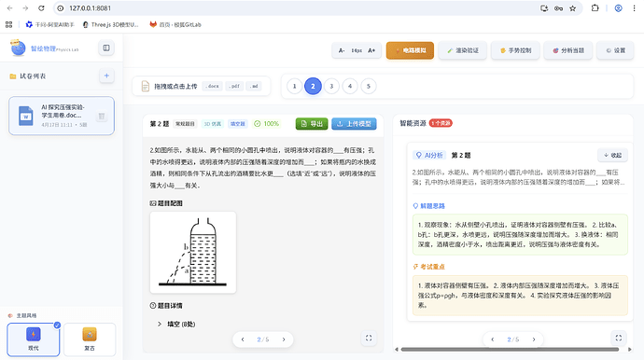Open password manager key icon
This screenshot has height=360, width=644.
point(558,8)
